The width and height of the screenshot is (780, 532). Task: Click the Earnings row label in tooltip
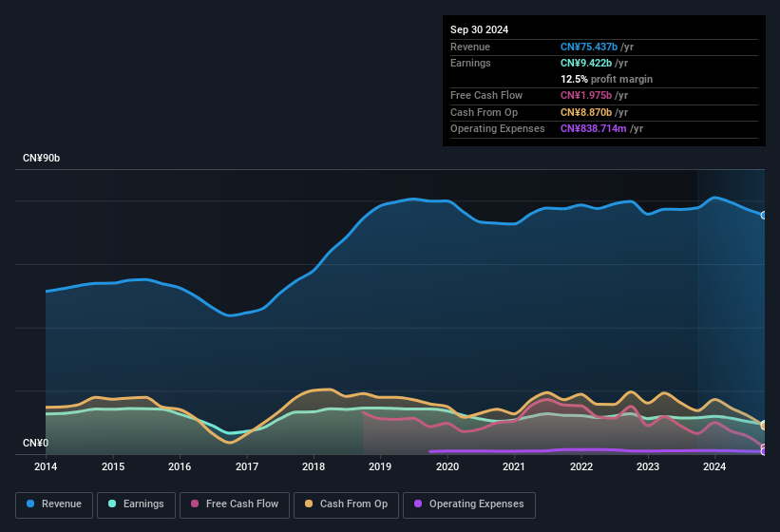(470, 63)
